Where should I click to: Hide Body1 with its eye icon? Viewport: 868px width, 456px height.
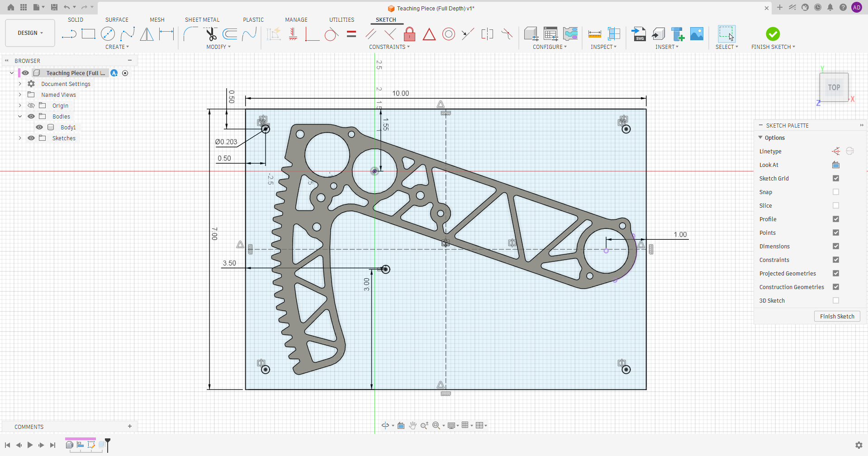pyautogui.click(x=39, y=127)
